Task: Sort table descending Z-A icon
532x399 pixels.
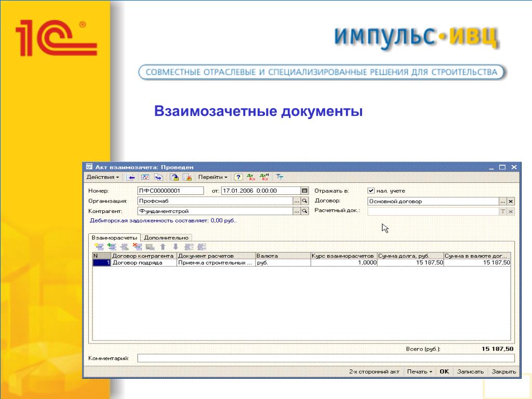Action: point(202,247)
